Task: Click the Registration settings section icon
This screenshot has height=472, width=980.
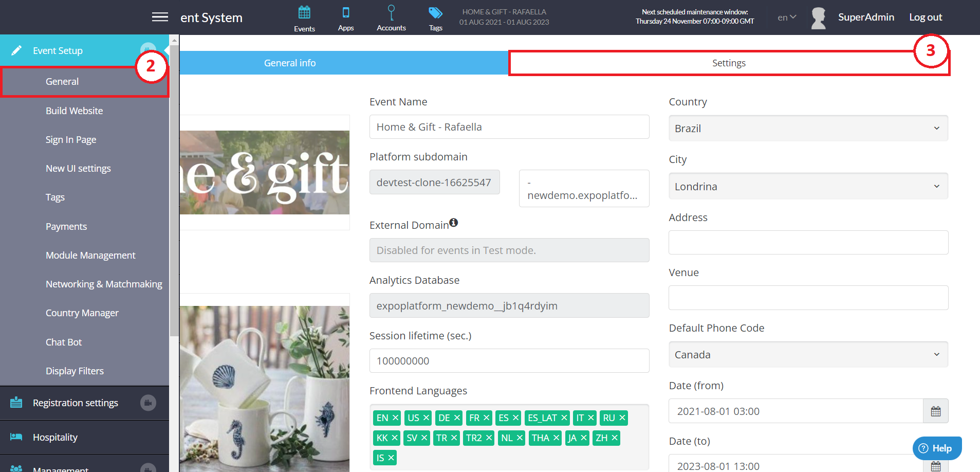Action: tap(16, 402)
